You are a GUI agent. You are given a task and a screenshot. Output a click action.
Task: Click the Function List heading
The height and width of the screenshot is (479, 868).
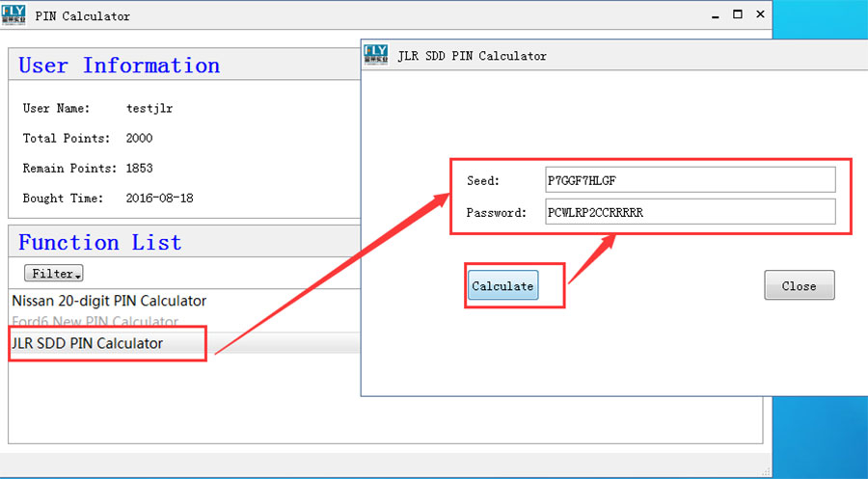tap(100, 242)
